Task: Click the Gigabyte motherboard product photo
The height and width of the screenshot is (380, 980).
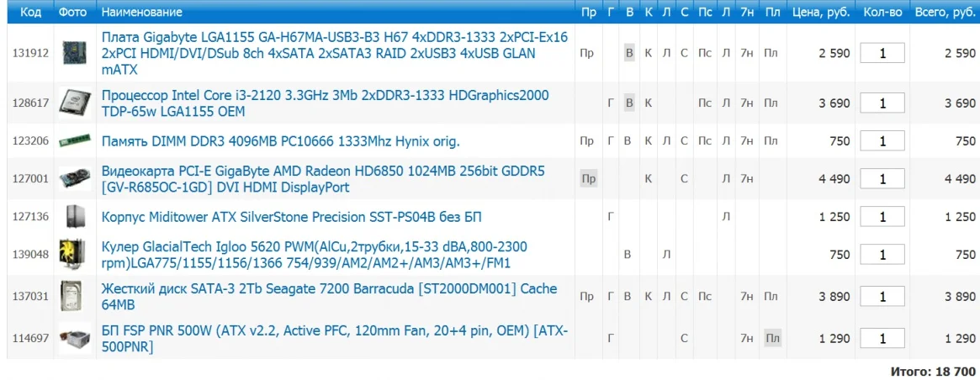Action: click(x=75, y=53)
